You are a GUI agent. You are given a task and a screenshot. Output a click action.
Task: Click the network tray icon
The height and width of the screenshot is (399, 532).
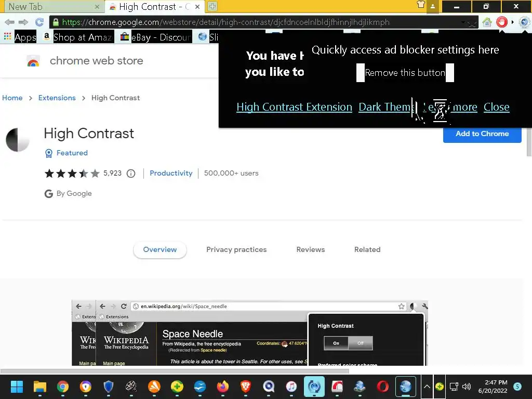tap(454, 387)
